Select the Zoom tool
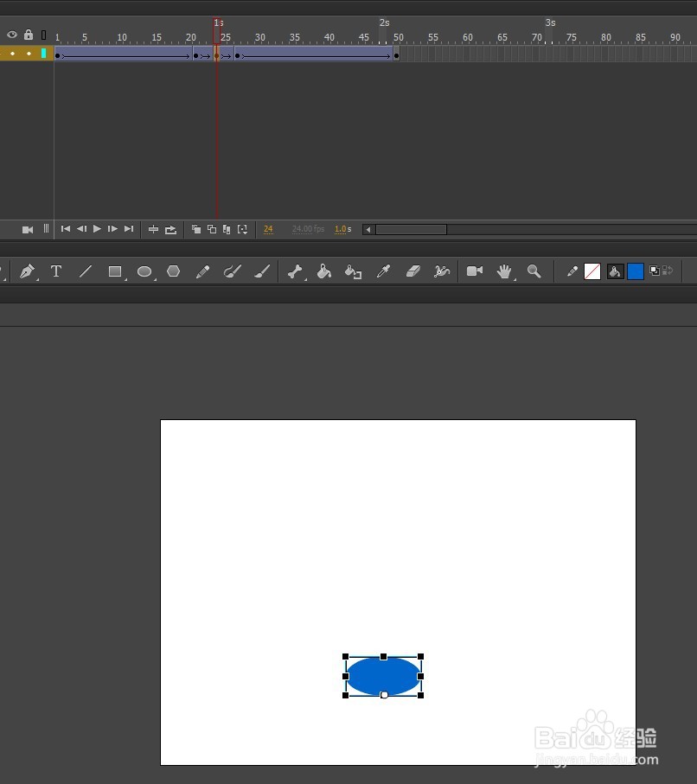 tap(534, 271)
